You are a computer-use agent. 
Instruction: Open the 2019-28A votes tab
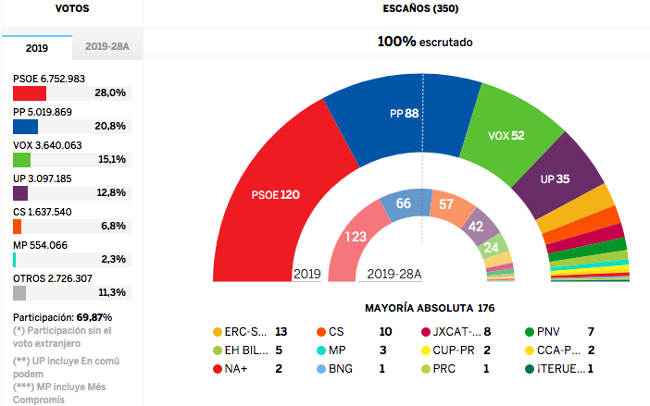pos(108,47)
